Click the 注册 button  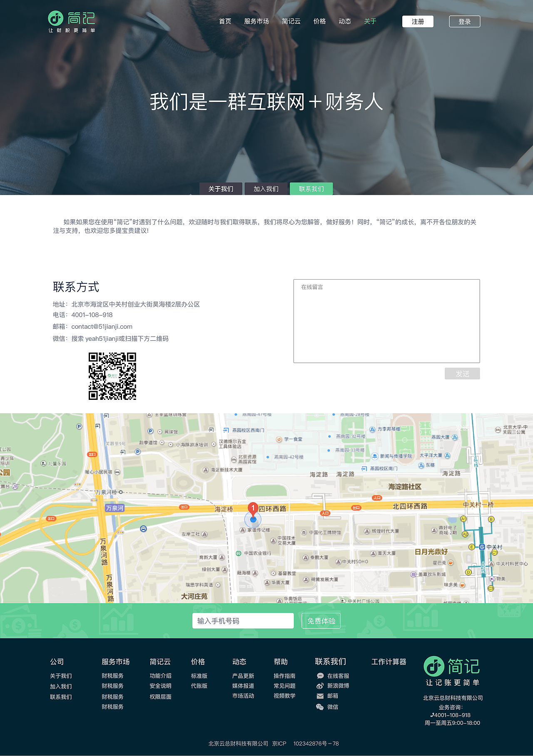(x=418, y=22)
